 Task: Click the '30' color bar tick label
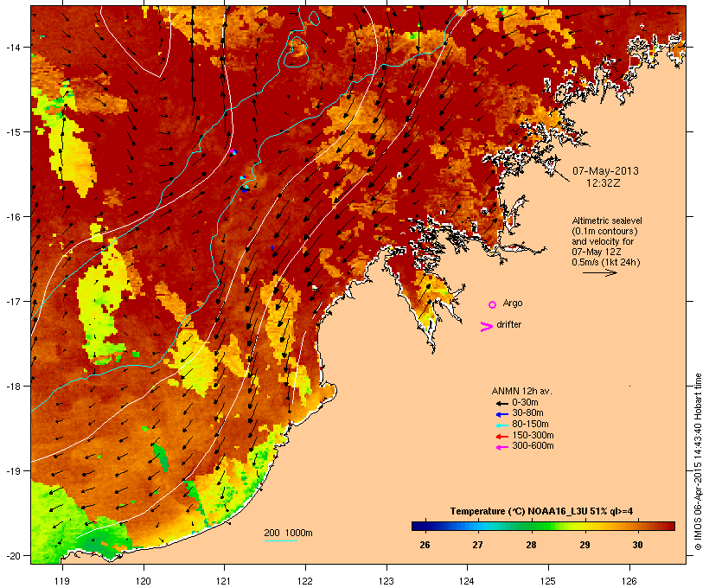(x=637, y=545)
